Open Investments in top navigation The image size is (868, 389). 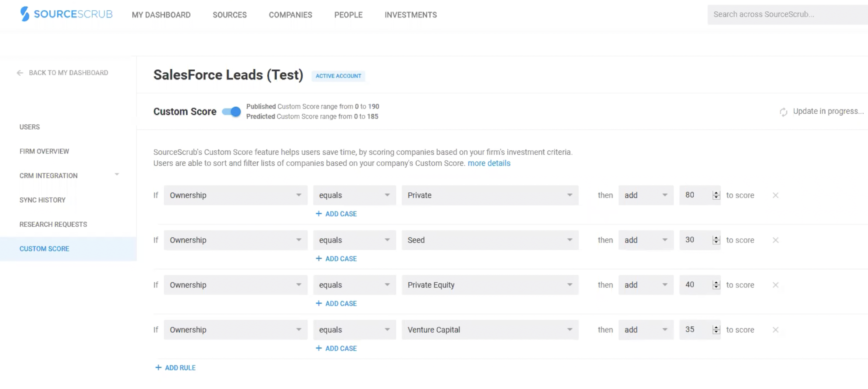pos(411,15)
